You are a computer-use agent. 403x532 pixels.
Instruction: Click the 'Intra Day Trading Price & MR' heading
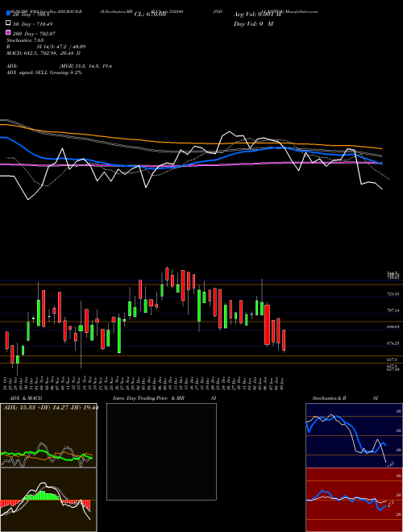148,398
